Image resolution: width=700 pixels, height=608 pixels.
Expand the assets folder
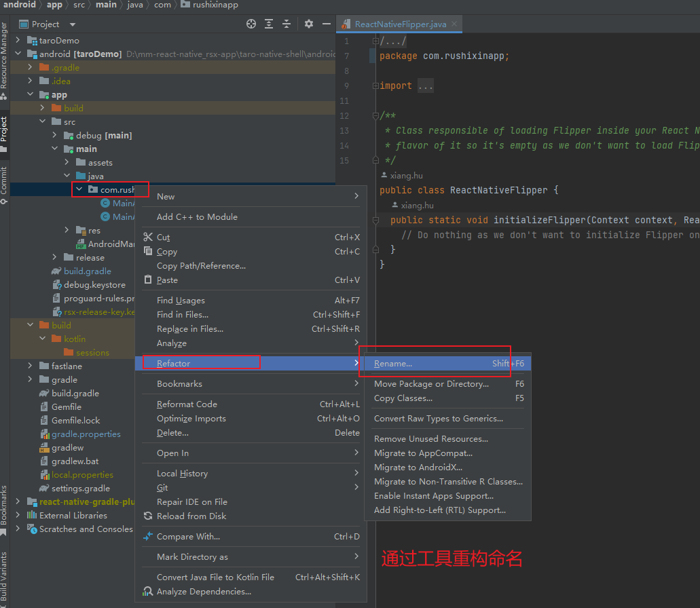point(67,162)
